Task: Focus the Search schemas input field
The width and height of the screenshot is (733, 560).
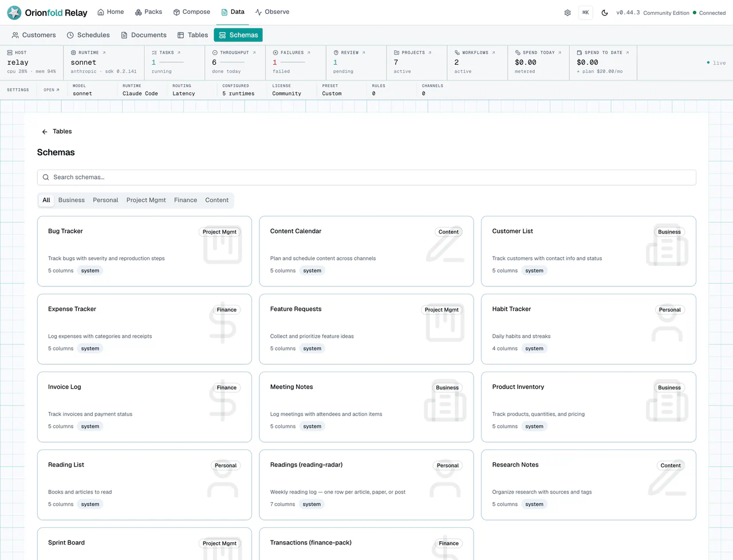Action: (x=366, y=178)
